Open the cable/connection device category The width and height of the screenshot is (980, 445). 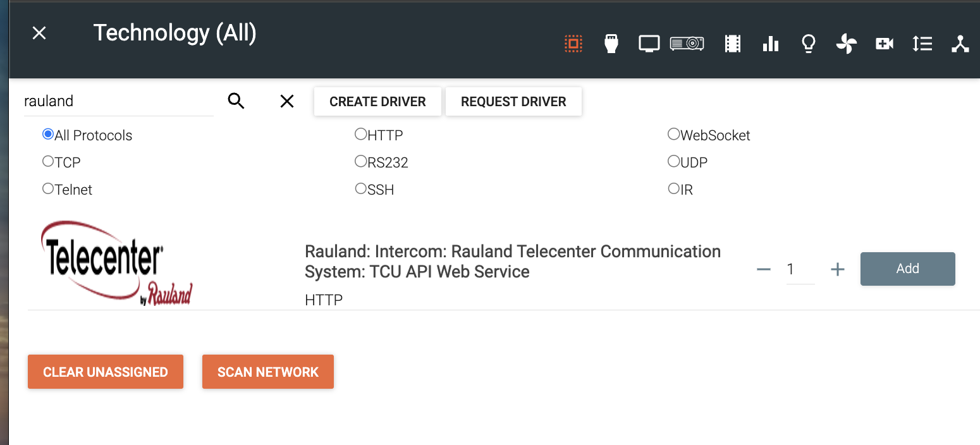click(611, 44)
